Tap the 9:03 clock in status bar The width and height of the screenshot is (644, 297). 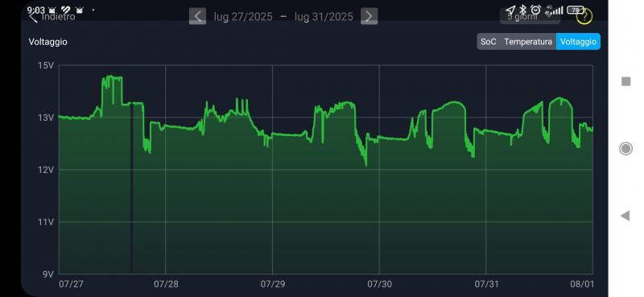pos(36,10)
